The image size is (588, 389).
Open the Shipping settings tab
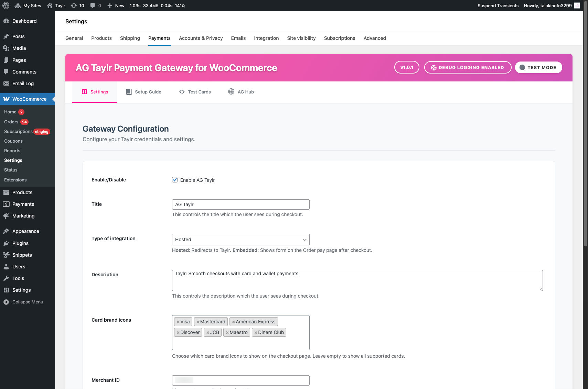point(130,38)
